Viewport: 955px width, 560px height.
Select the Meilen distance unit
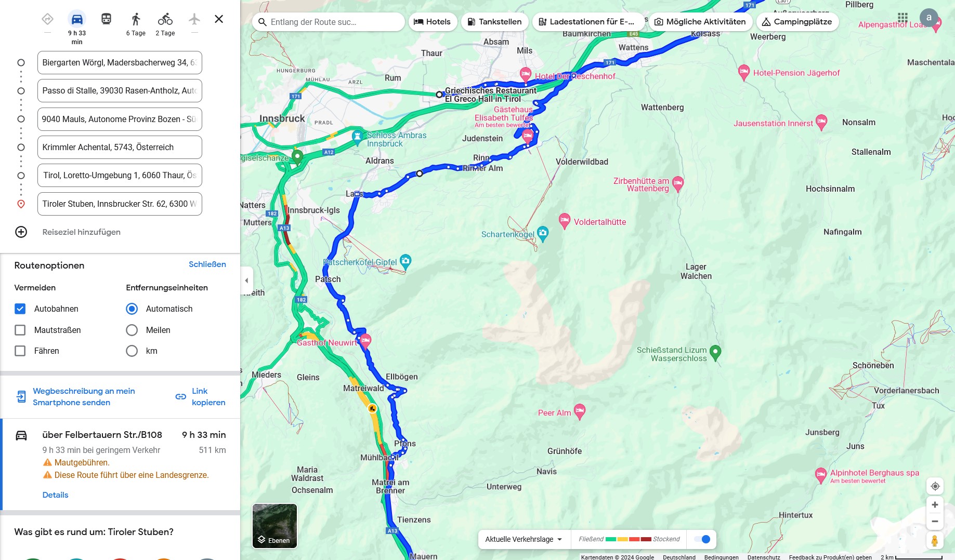132,330
